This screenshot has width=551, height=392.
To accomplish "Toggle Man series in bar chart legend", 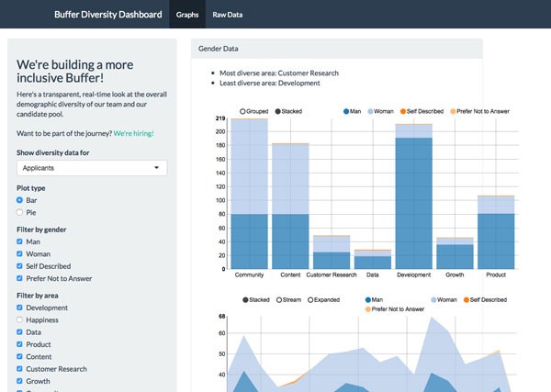I will coord(352,111).
